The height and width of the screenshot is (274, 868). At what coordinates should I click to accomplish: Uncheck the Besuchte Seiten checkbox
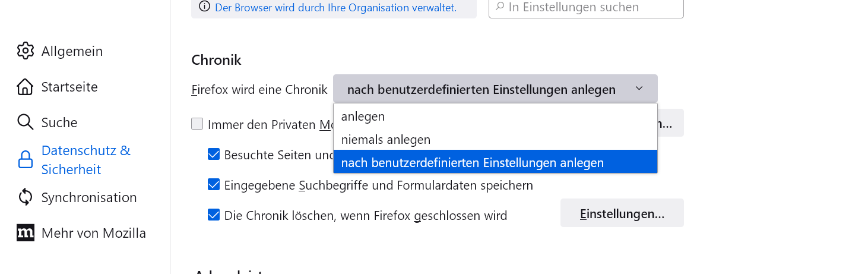click(x=214, y=155)
